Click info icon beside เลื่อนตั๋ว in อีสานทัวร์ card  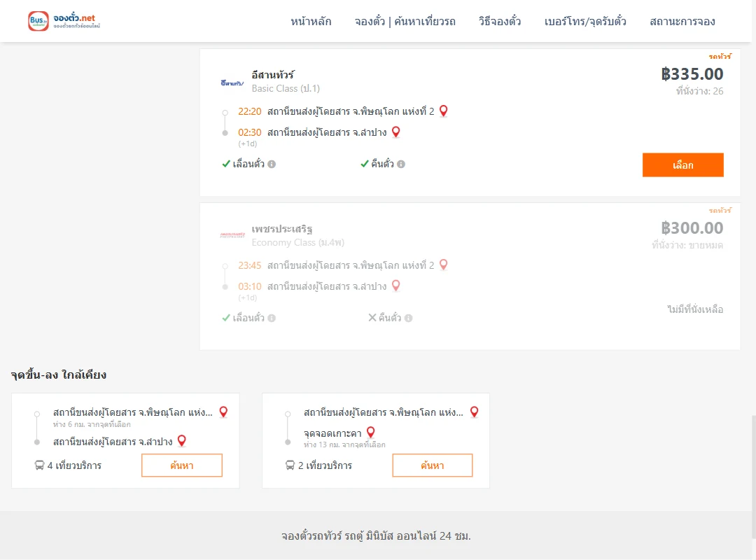272,164
